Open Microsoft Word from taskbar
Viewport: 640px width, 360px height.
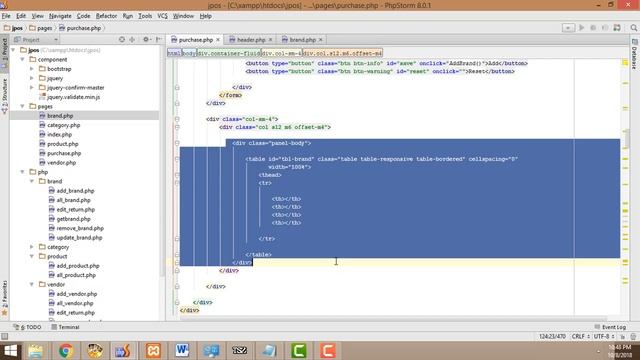click(182, 351)
